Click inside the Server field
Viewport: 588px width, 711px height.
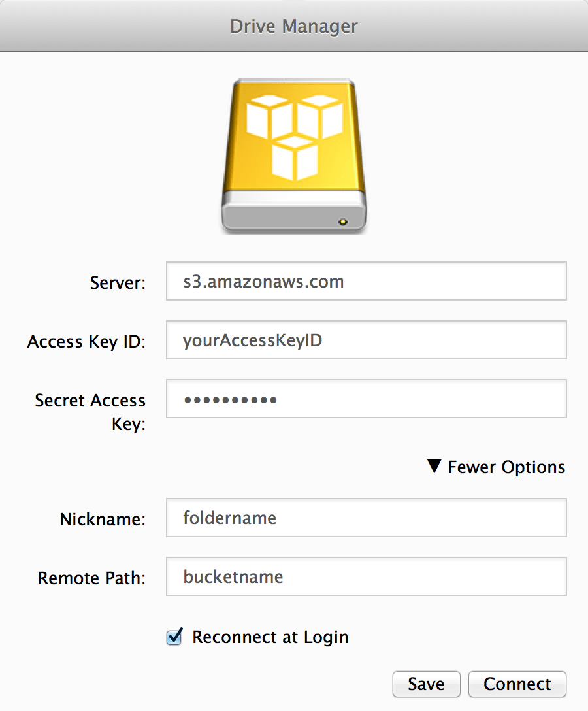pyautogui.click(x=366, y=281)
